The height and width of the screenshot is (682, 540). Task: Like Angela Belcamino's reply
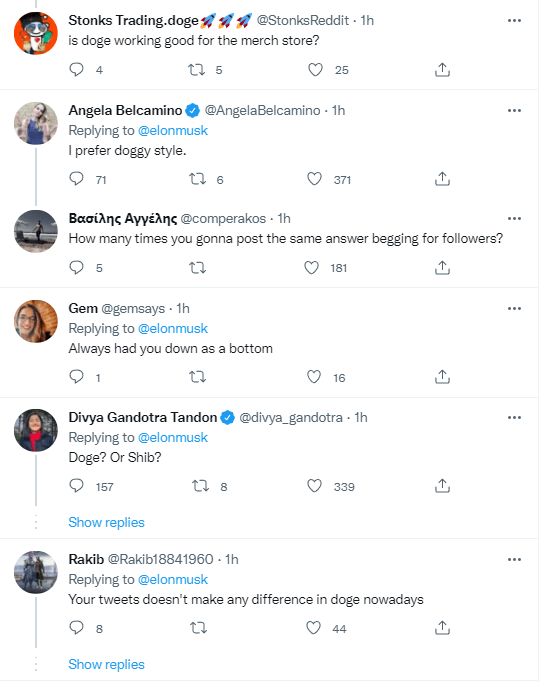tap(314, 179)
